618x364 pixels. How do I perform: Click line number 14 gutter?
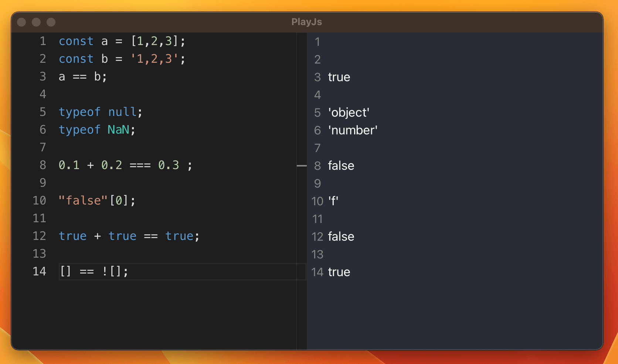point(39,271)
